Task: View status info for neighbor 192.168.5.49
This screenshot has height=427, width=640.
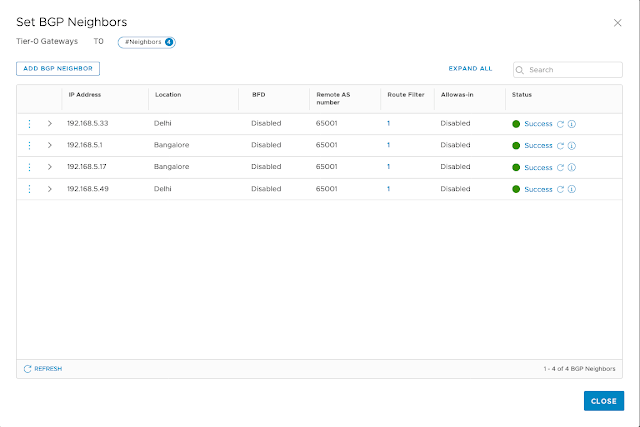Action: click(x=571, y=189)
